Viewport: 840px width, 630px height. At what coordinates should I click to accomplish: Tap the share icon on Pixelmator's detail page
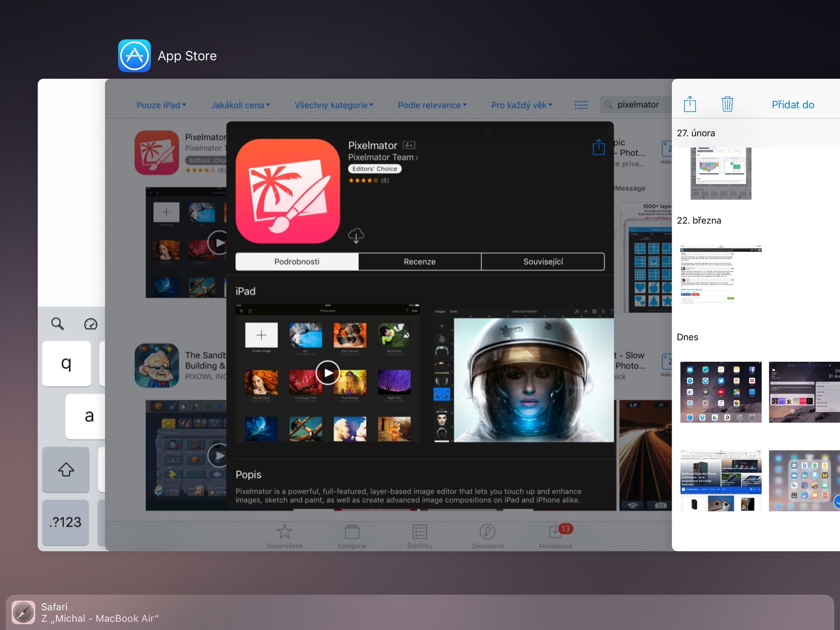pyautogui.click(x=598, y=147)
